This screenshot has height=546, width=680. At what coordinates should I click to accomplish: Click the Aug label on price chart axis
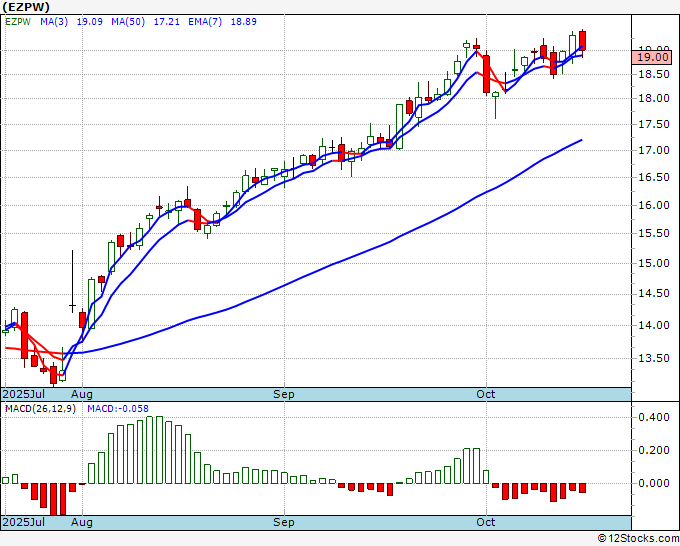tap(82, 394)
